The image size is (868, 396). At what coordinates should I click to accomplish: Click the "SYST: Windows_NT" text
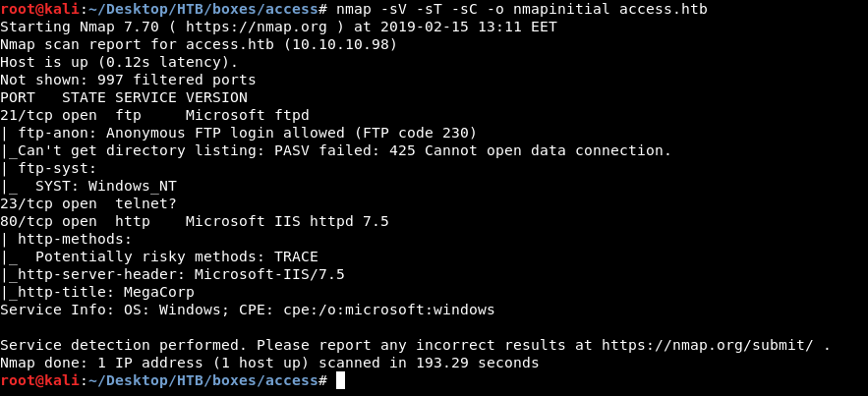[x=106, y=186]
